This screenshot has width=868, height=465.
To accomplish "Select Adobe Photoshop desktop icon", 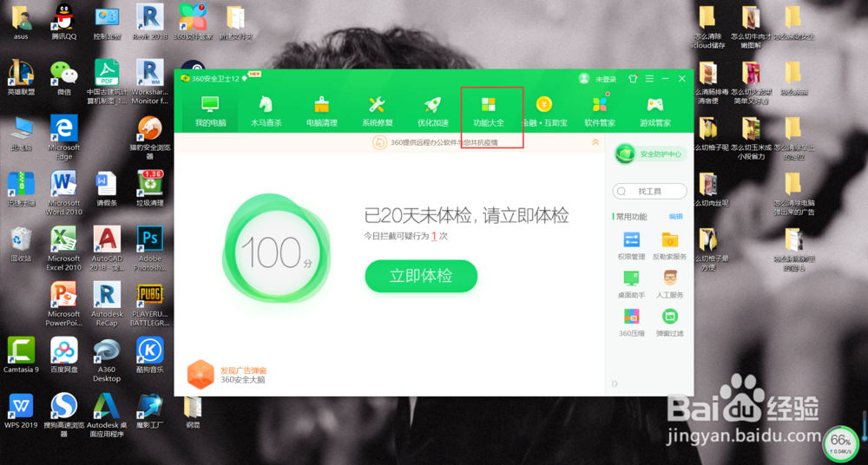I will [x=150, y=248].
